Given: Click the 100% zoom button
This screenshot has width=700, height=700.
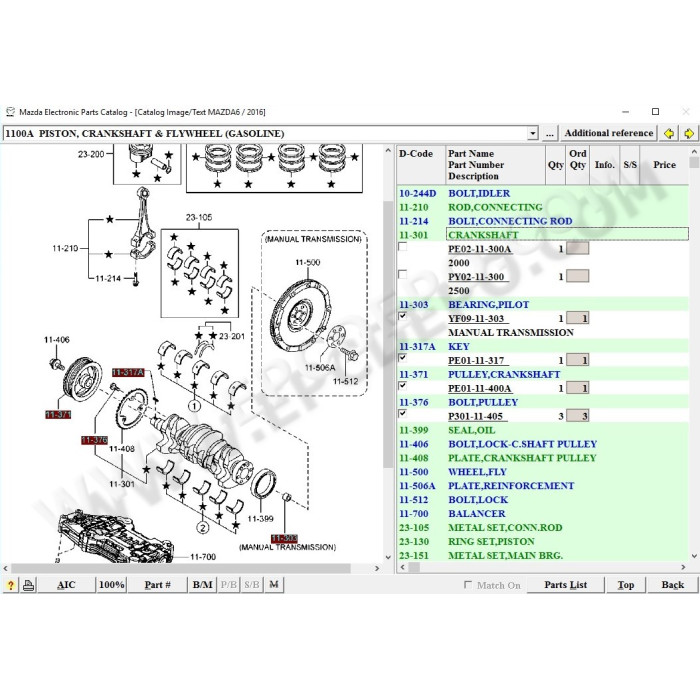Looking at the screenshot, I should [112, 585].
